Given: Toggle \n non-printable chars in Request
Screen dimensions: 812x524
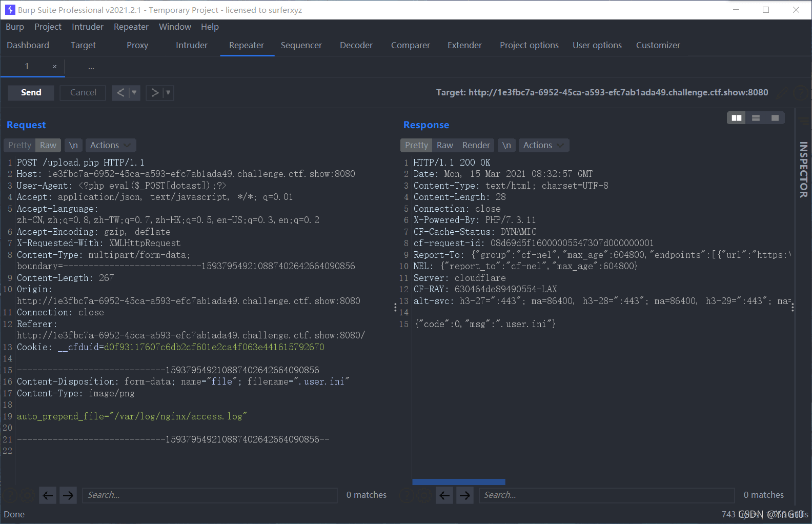Looking at the screenshot, I should (73, 145).
